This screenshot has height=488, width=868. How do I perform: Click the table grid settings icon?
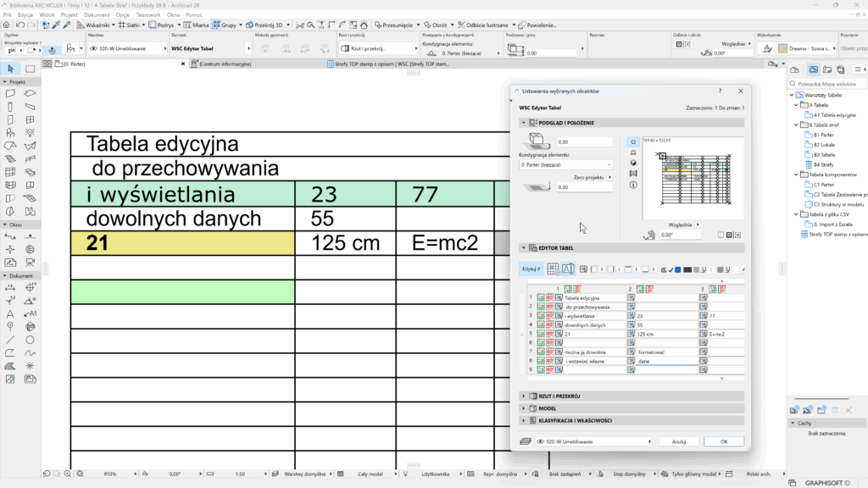coord(553,269)
